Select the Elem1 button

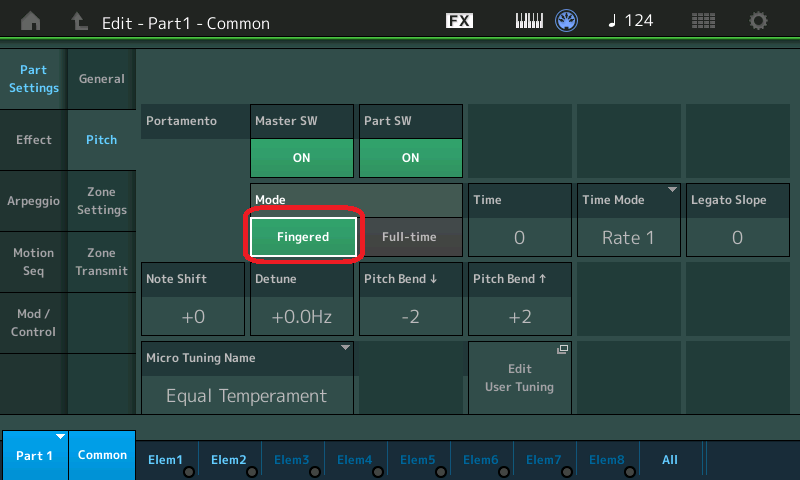coord(166,459)
